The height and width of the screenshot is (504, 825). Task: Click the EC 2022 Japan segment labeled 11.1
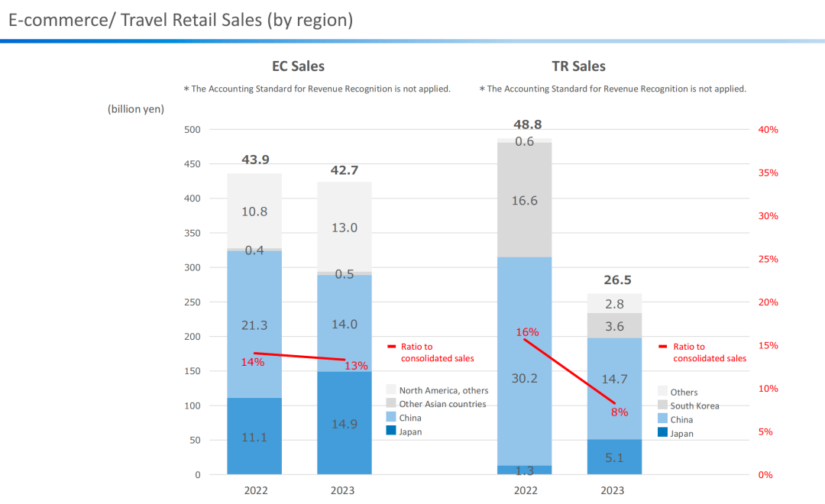point(254,437)
